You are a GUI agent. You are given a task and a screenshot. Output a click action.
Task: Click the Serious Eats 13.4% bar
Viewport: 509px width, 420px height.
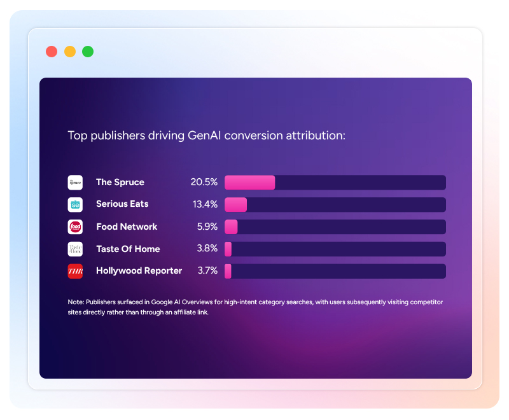coord(335,205)
